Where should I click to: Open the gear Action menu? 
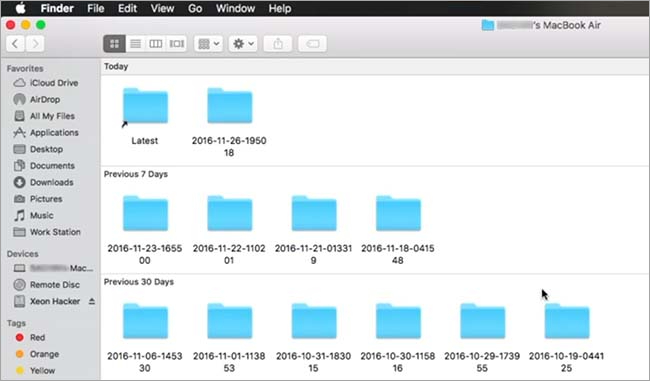[243, 44]
